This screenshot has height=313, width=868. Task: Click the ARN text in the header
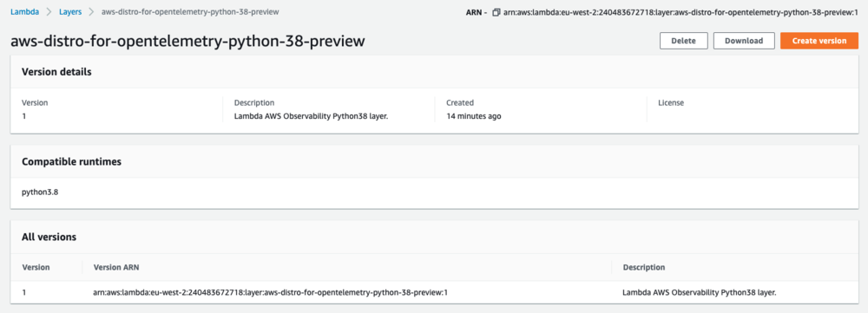coord(680,12)
